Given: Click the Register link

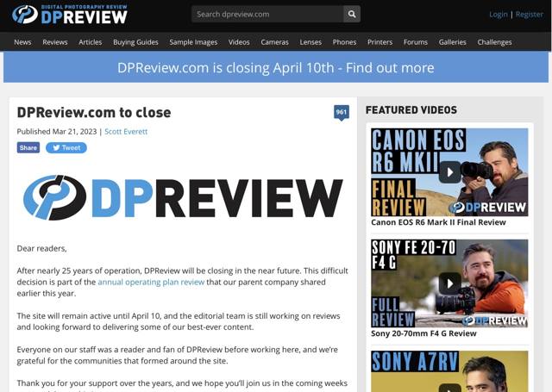Looking at the screenshot, I should [530, 14].
